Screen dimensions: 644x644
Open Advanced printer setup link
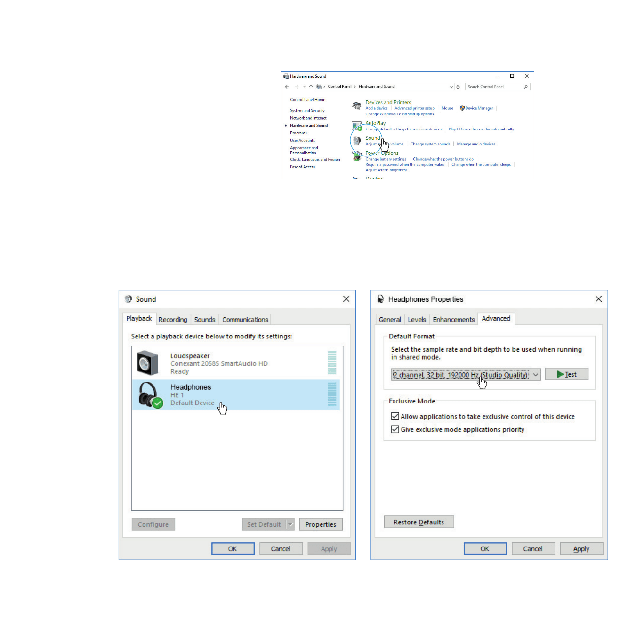(414, 108)
